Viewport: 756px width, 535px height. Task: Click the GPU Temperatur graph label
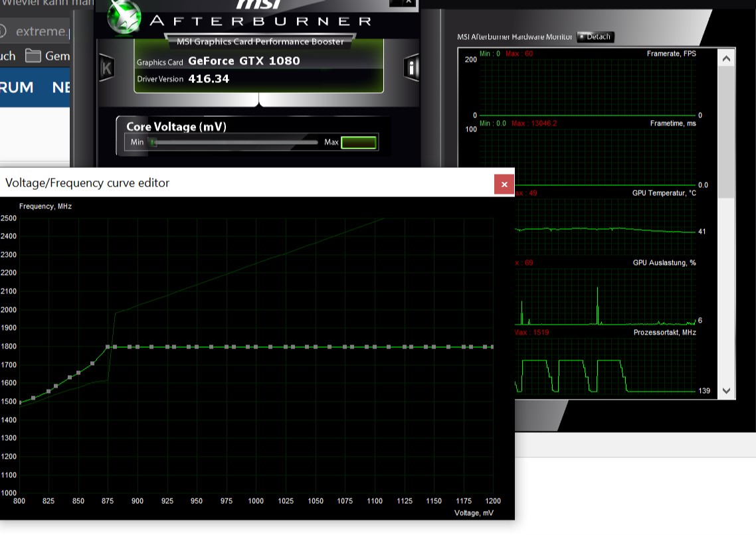[x=664, y=193]
